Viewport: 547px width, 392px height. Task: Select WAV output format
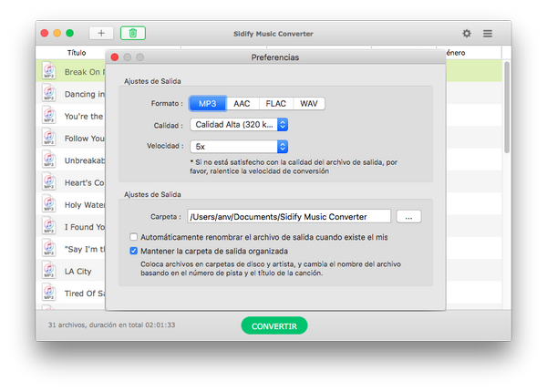309,104
